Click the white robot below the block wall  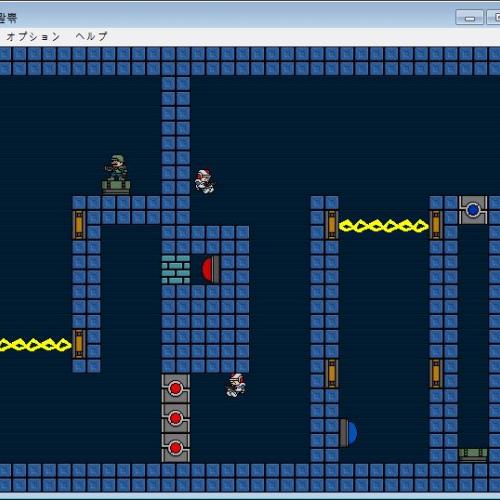coord(236,385)
